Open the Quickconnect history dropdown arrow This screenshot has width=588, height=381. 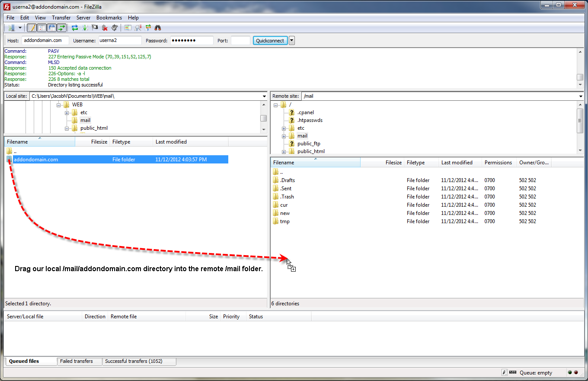coord(292,41)
